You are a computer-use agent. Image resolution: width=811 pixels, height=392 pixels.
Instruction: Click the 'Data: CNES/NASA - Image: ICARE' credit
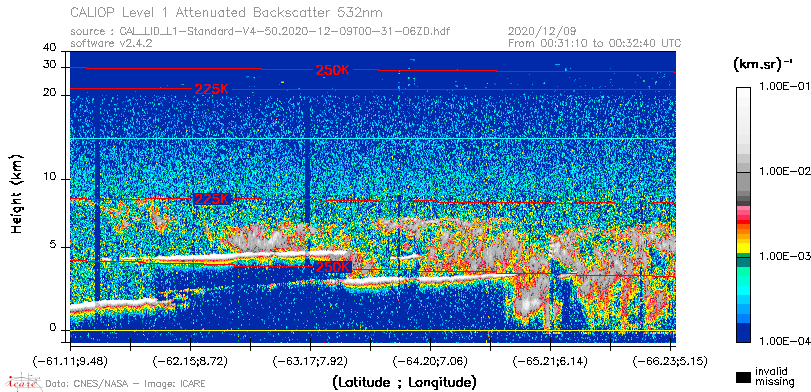click(x=125, y=384)
